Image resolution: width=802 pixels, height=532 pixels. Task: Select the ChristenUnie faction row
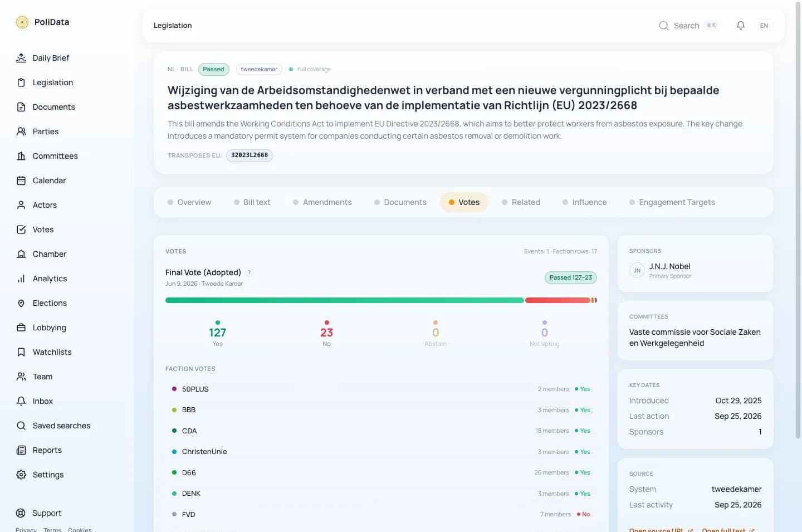tap(381, 452)
